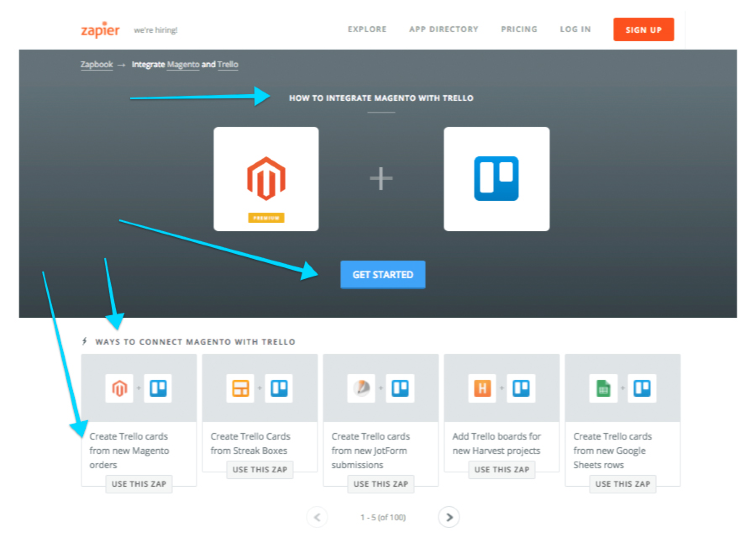The height and width of the screenshot is (559, 756).
Task: Click the '1 - 5 (of 100)' page count
Action: [383, 517]
